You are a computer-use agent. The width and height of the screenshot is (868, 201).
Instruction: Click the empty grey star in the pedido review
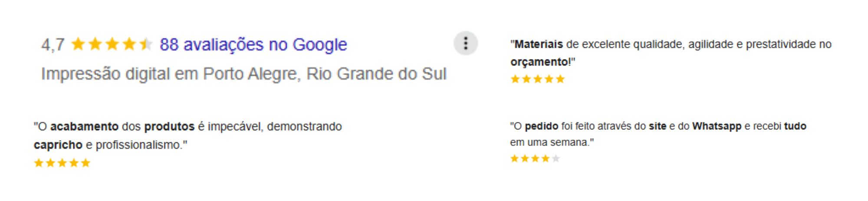[556, 159]
